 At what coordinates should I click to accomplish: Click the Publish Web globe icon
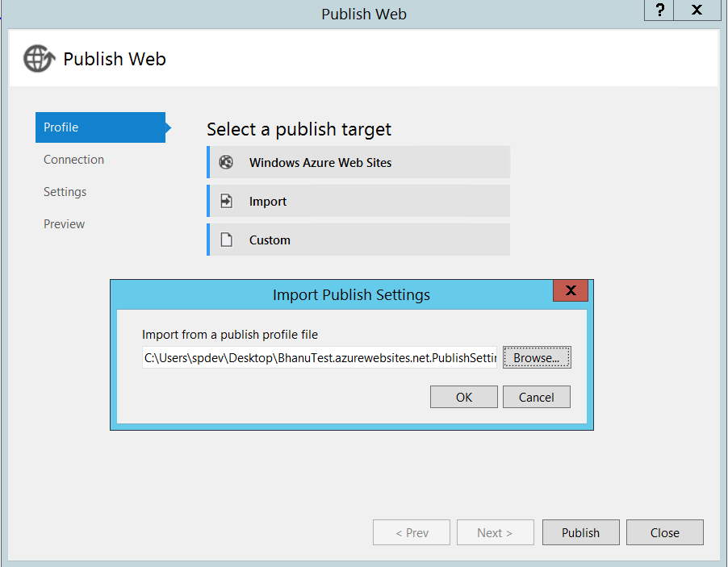(39, 58)
